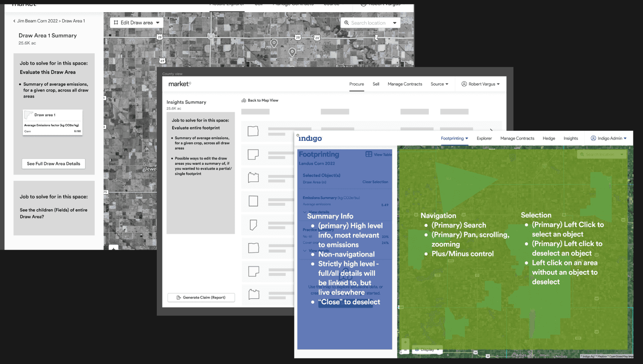Select the fourth square field shape icon
This screenshot has width=643, height=364.
(253, 201)
